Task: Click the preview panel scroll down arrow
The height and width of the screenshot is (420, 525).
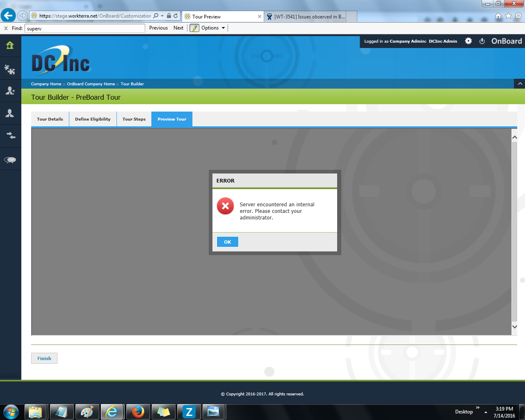Action: (514, 327)
